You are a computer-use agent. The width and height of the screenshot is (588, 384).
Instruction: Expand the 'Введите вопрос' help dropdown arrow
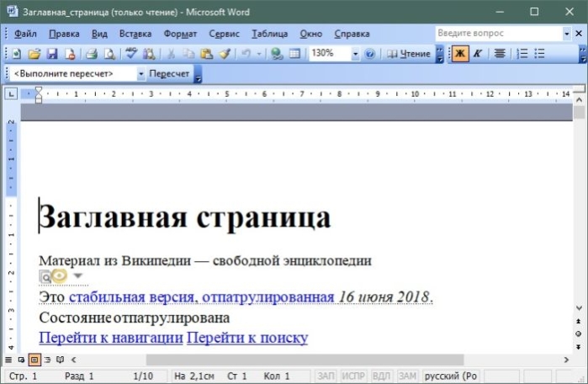567,34
